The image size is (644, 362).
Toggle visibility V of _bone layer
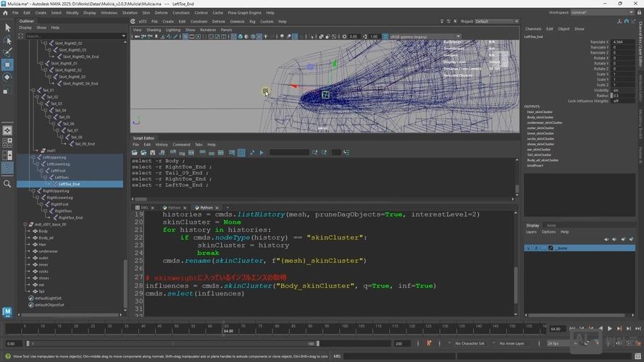coord(529,248)
